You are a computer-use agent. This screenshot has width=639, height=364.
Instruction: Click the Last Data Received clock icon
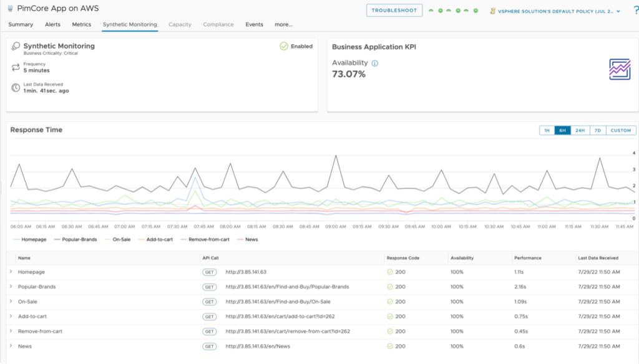click(16, 88)
